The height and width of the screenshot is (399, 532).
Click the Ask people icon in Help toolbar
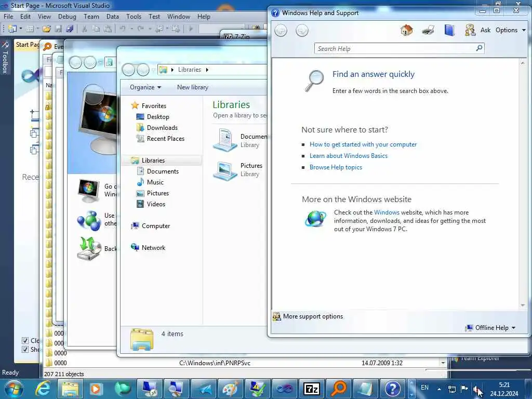coord(470,30)
